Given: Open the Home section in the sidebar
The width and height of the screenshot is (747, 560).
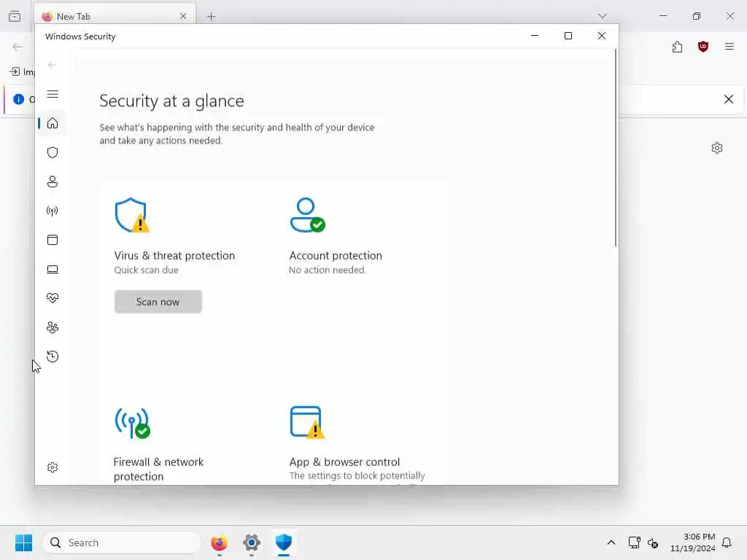Looking at the screenshot, I should 53,123.
